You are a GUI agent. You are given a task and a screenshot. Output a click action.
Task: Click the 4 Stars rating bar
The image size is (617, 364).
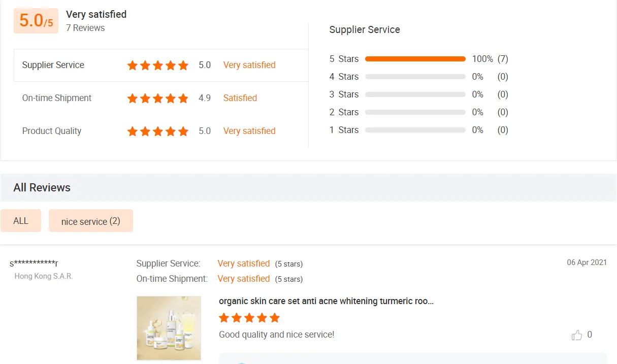(415, 77)
